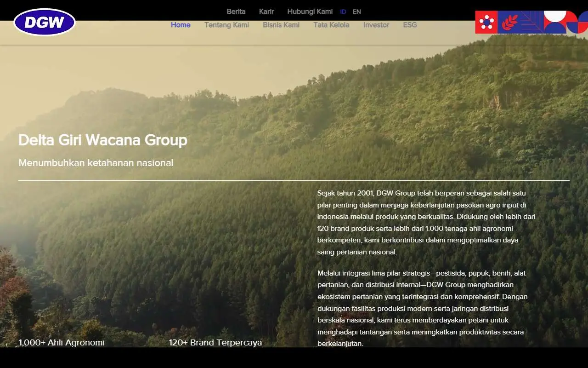The image size is (588, 368).
Task: Open the ESG menu
Action: (x=410, y=25)
